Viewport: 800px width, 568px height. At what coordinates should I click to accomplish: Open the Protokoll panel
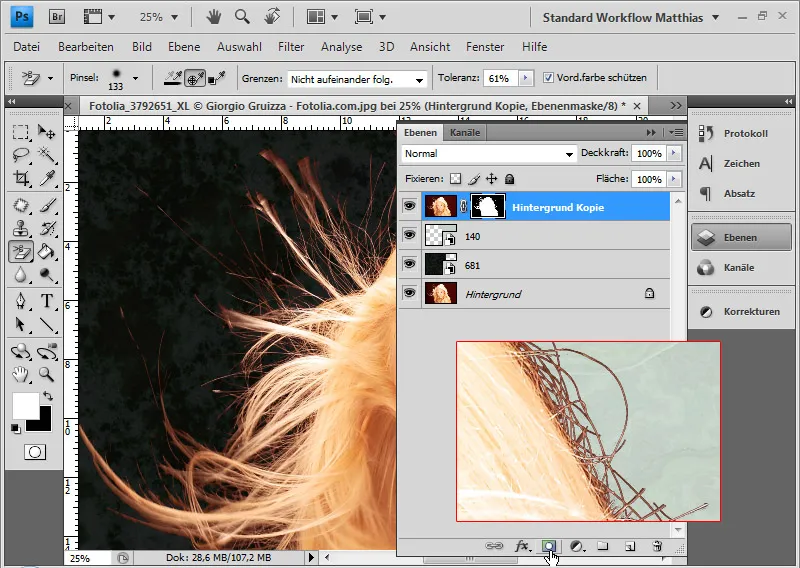pos(740,134)
